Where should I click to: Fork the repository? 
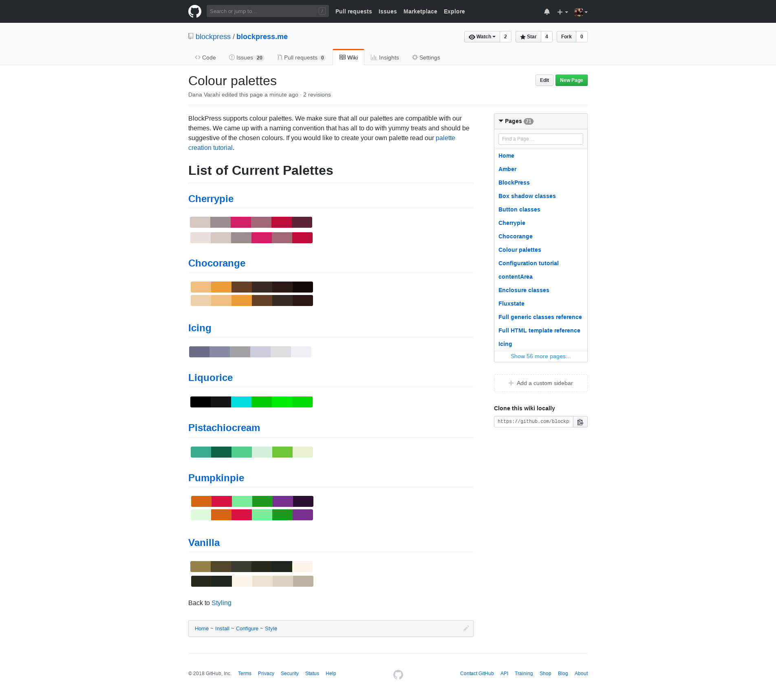point(567,37)
